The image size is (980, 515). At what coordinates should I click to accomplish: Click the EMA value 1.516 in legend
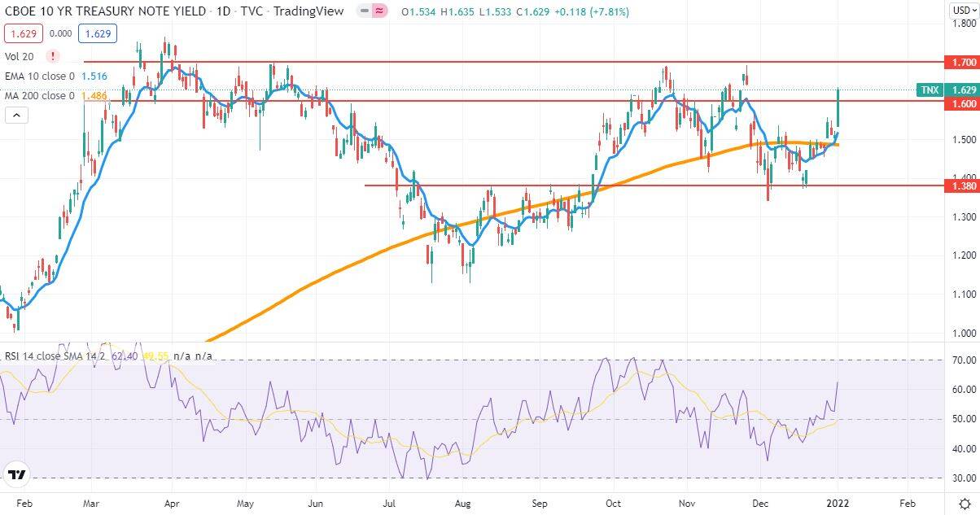tap(94, 76)
